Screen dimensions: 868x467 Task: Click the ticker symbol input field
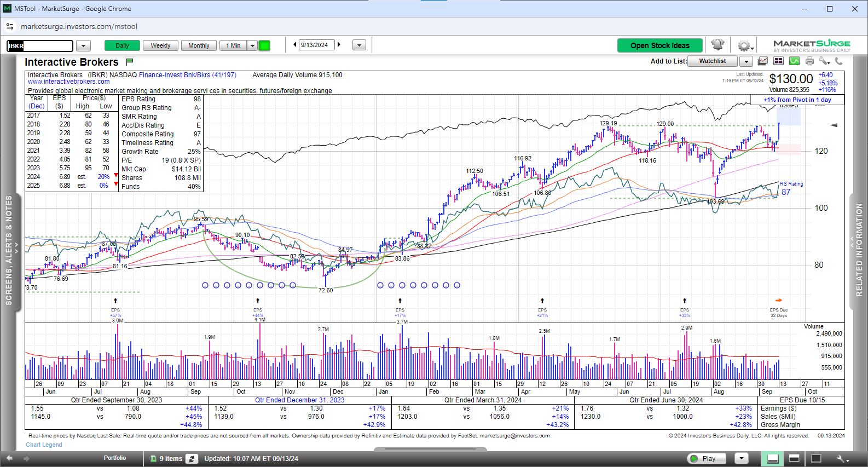point(40,46)
